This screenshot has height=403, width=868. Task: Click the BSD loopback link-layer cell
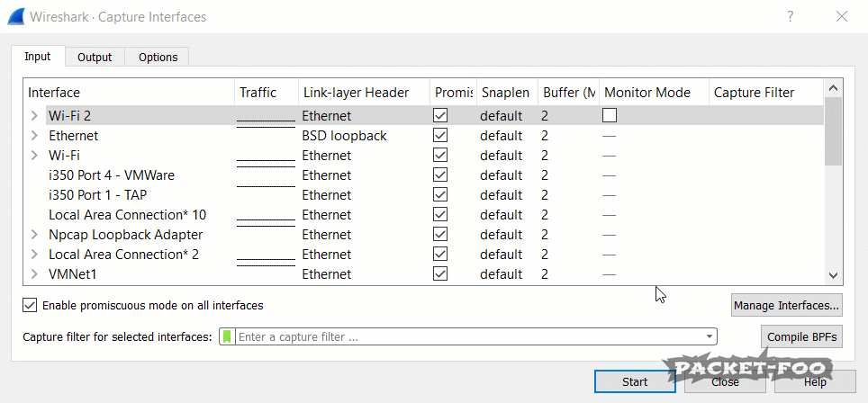tap(344, 136)
